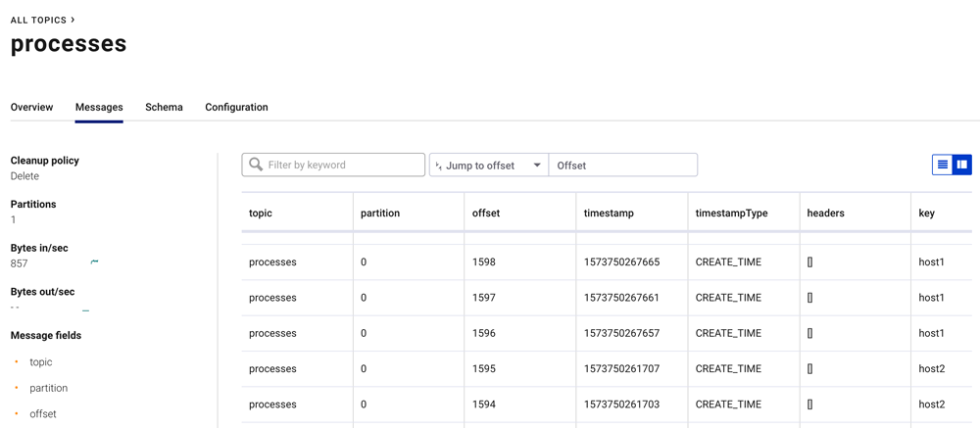Screen dimensions: 980x428
Task: Open the Jump to offset dropdown
Action: (489, 165)
